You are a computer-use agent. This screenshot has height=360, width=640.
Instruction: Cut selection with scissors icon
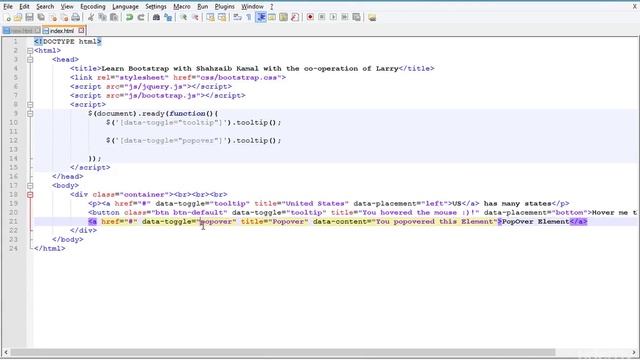(x=91, y=18)
